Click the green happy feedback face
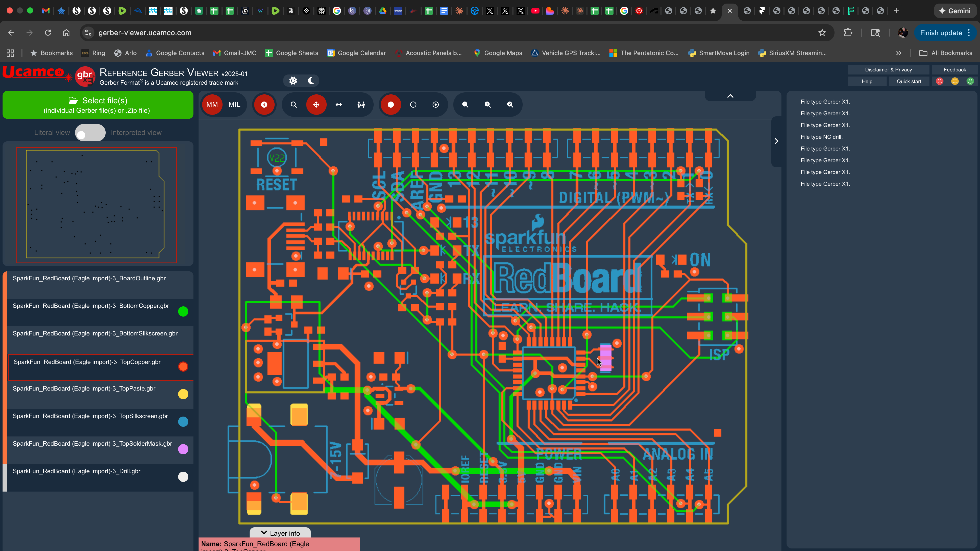The image size is (980, 551). pyautogui.click(x=970, y=81)
